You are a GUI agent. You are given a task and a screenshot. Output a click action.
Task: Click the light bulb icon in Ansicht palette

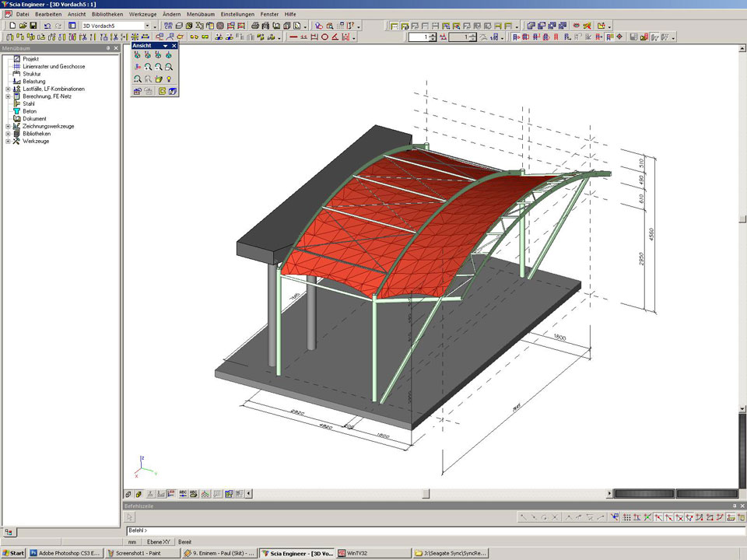coord(169,79)
